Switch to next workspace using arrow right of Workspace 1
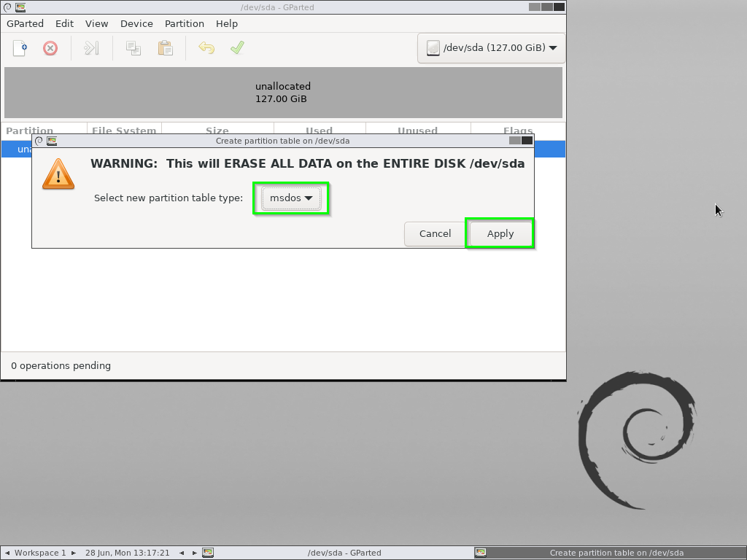Image resolution: width=747 pixels, height=560 pixels. [74, 553]
